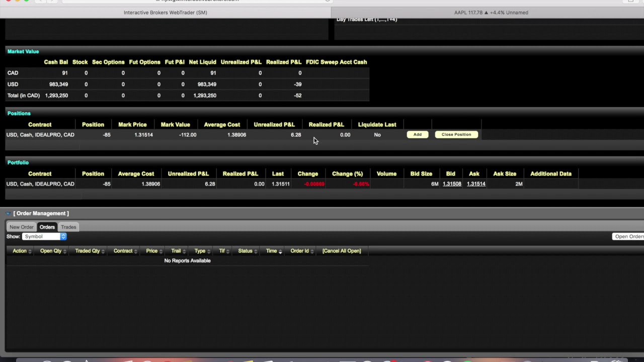
Task: Click the sort arrow beside Time header
Action: [280, 251]
